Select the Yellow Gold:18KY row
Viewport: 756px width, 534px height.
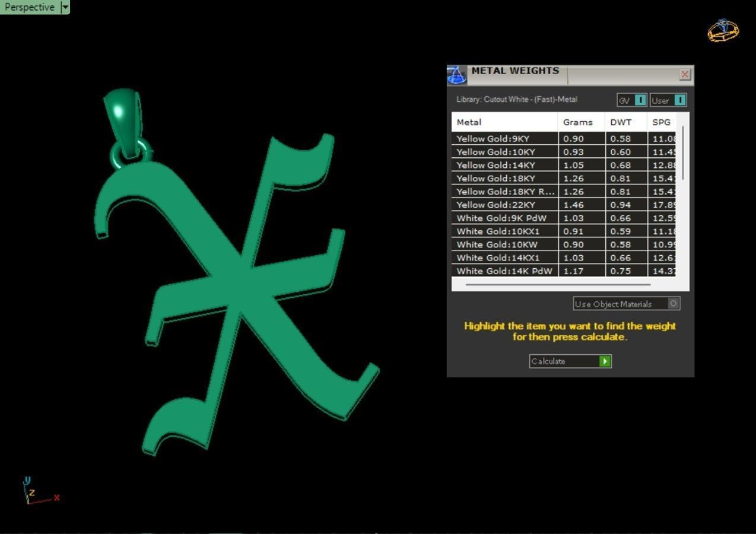click(x=564, y=178)
